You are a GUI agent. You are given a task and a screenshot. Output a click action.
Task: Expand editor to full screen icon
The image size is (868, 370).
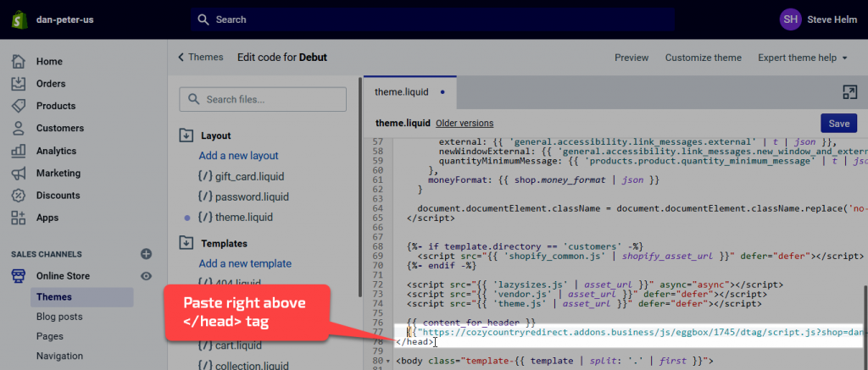tap(849, 92)
